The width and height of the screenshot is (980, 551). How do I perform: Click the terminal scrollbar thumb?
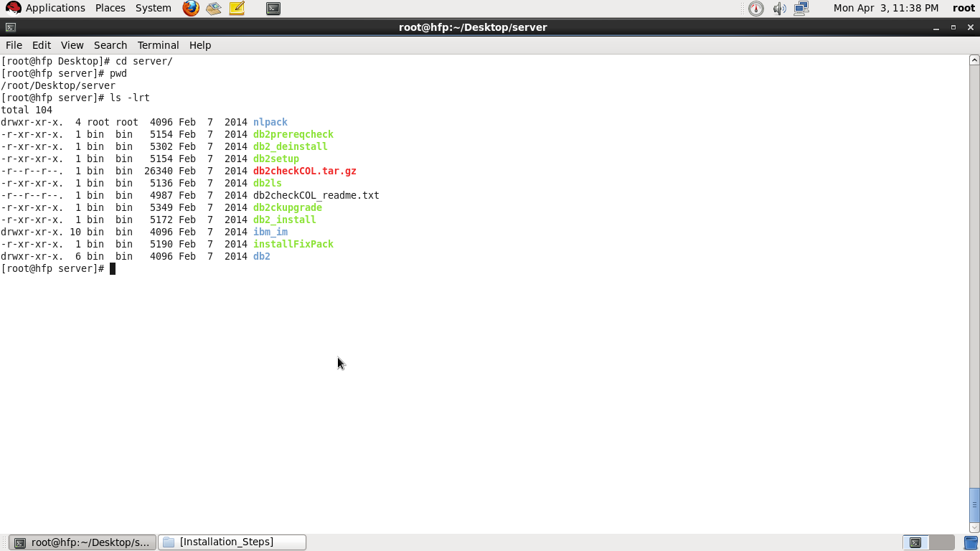pos(974,504)
